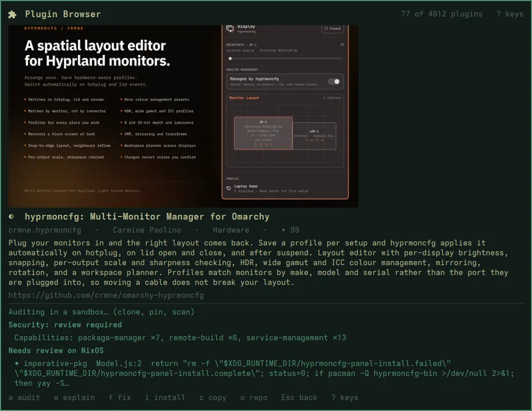The height and width of the screenshot is (411, 532).
Task: Select the DP-1 monitor box in layout
Action: pyautogui.click(x=263, y=133)
